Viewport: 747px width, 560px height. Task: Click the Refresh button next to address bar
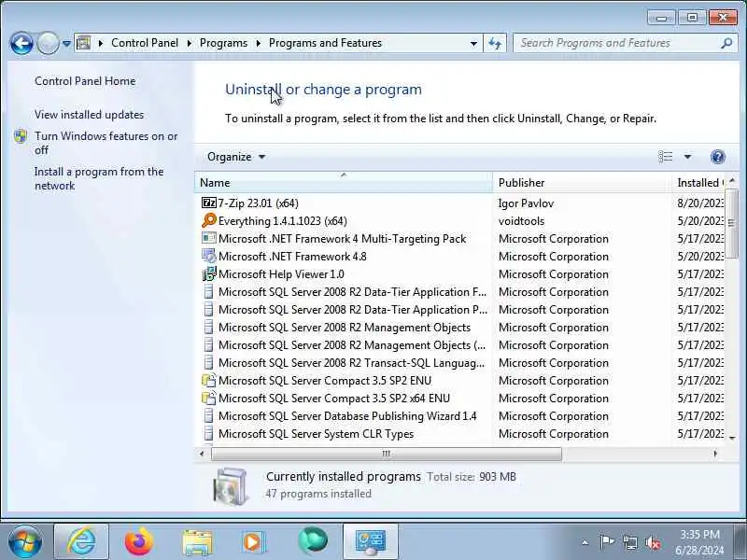tap(495, 43)
